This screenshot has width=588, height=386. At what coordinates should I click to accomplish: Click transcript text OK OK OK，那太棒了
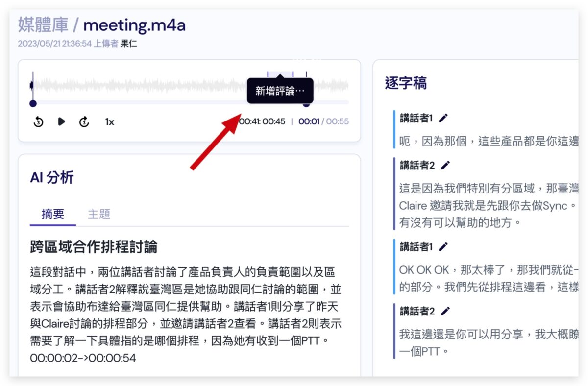pyautogui.click(x=489, y=278)
